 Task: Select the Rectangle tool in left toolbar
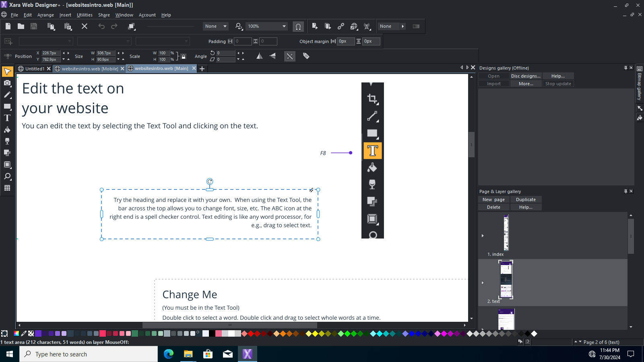click(x=7, y=107)
